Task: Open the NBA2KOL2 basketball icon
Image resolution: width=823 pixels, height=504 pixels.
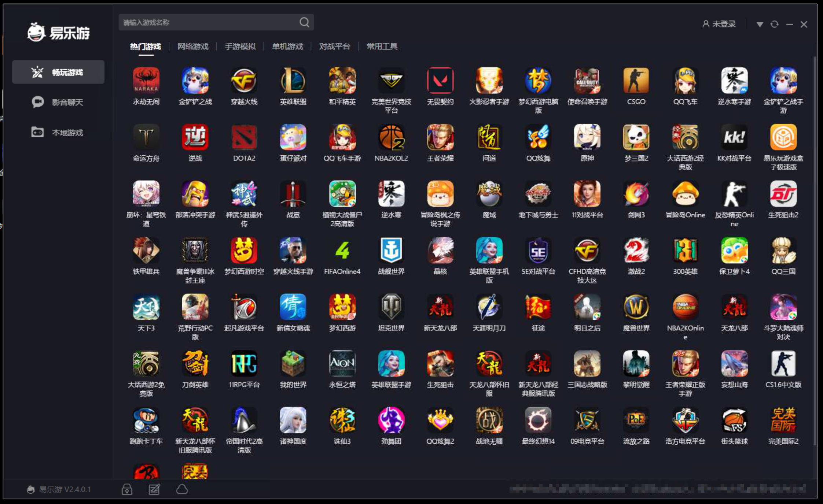Action: click(391, 137)
